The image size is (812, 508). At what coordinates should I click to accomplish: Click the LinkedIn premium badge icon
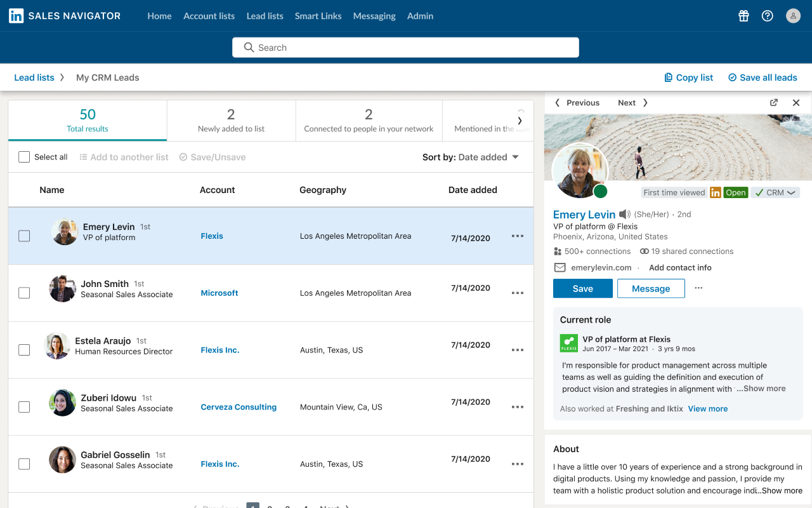tap(716, 192)
